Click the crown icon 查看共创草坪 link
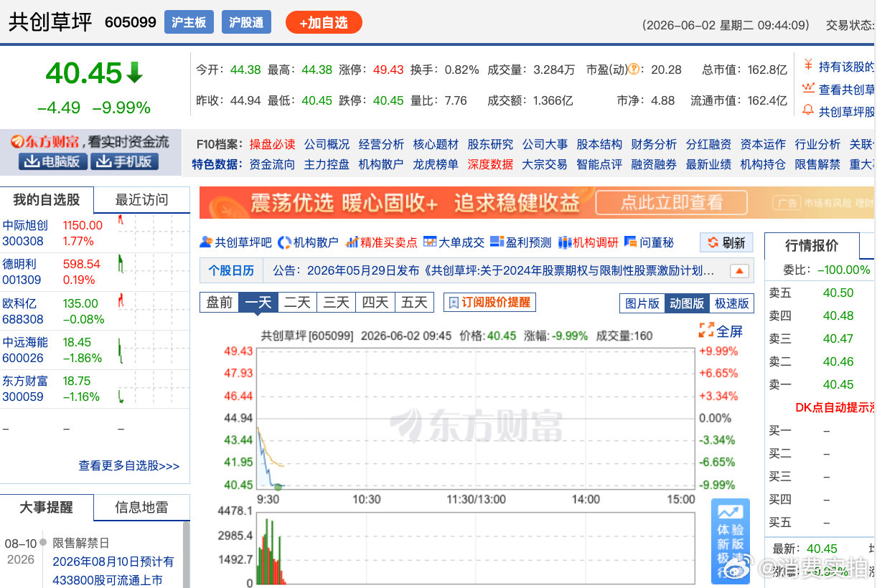Viewport: 877px width, 588px height. (x=808, y=89)
